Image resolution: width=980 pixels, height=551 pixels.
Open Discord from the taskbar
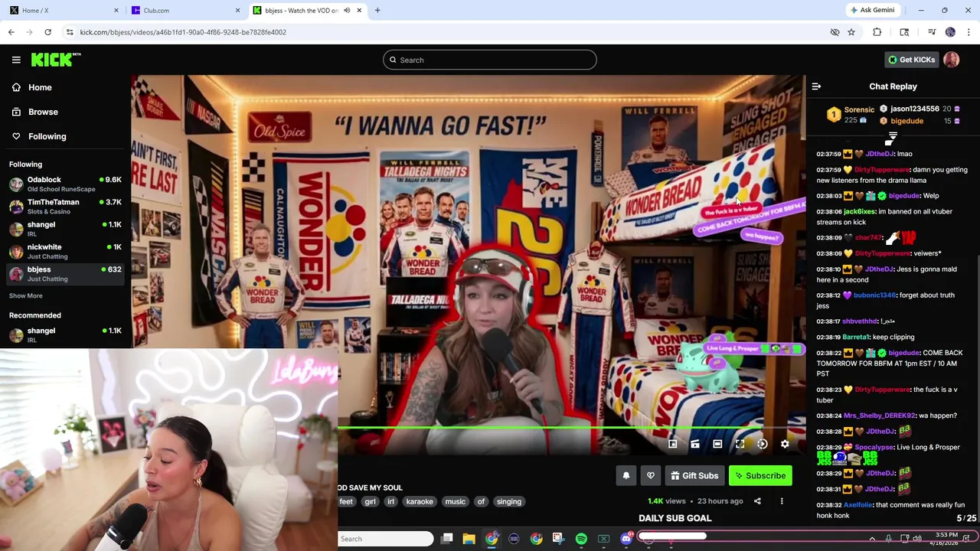626,539
